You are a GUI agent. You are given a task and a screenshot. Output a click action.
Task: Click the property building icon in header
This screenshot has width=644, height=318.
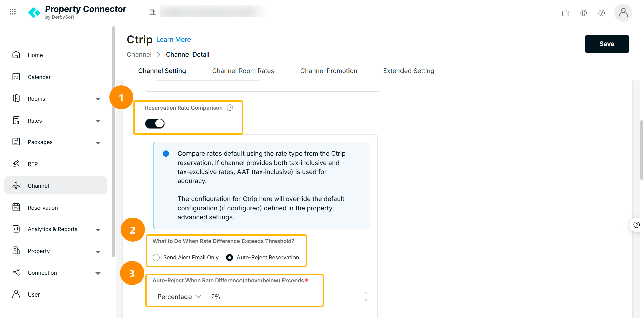tap(153, 12)
